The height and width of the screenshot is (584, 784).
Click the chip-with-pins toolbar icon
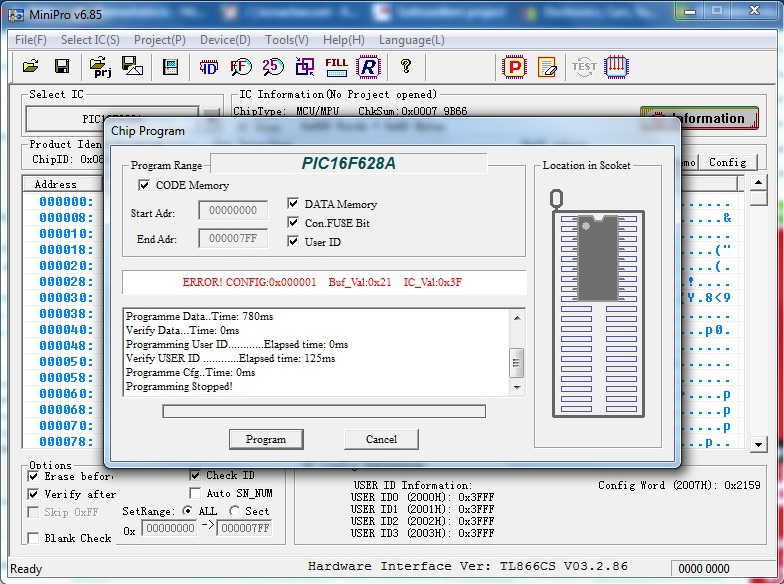coord(616,66)
